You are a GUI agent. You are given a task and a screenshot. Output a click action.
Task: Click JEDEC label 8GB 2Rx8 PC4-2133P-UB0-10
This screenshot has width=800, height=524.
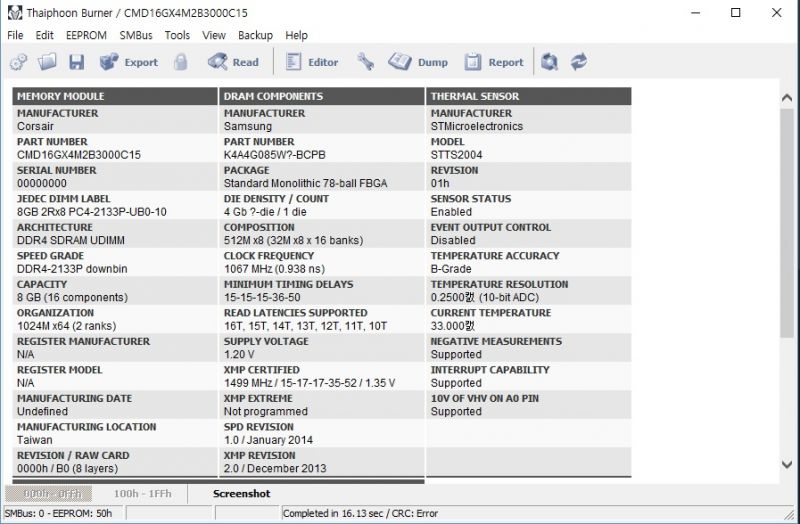pyautogui.click(x=92, y=212)
